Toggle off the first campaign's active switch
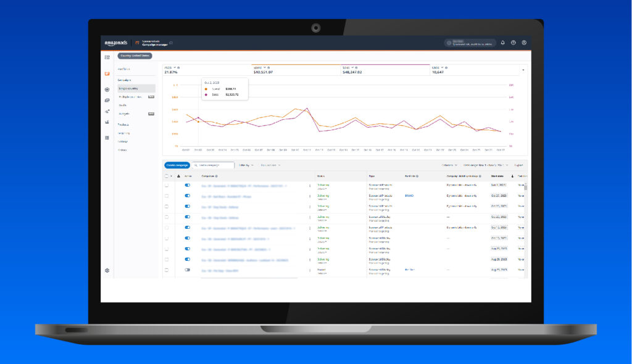This screenshot has width=632, height=364. point(188,186)
